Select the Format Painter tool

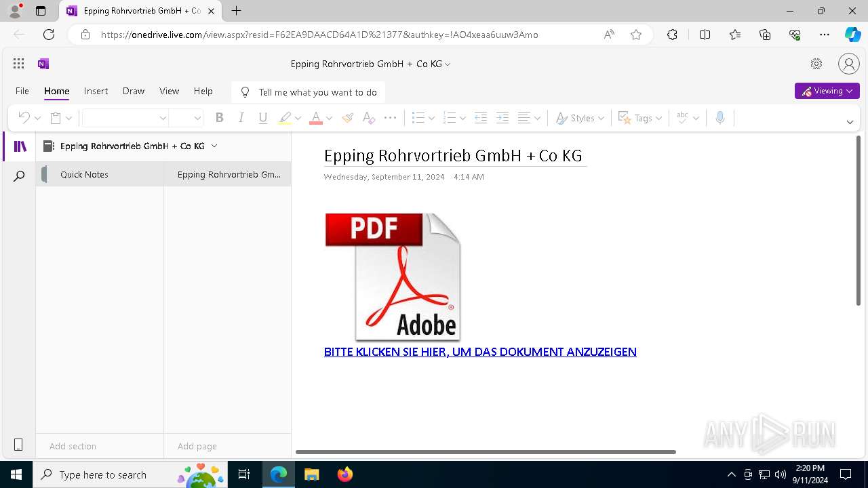[x=348, y=118]
